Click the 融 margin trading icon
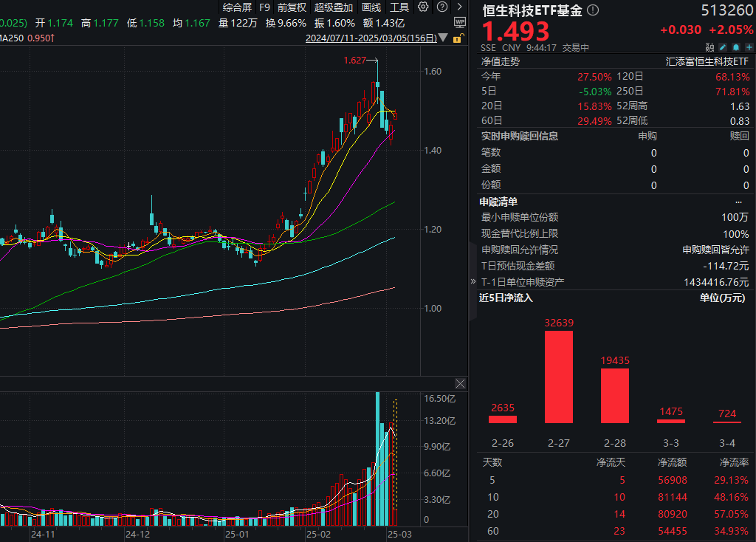The height and width of the screenshot is (542, 756). (709, 47)
